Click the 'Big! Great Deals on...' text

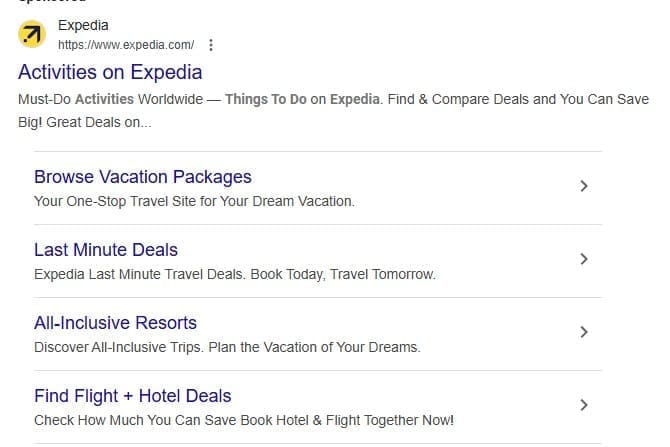tap(85, 123)
